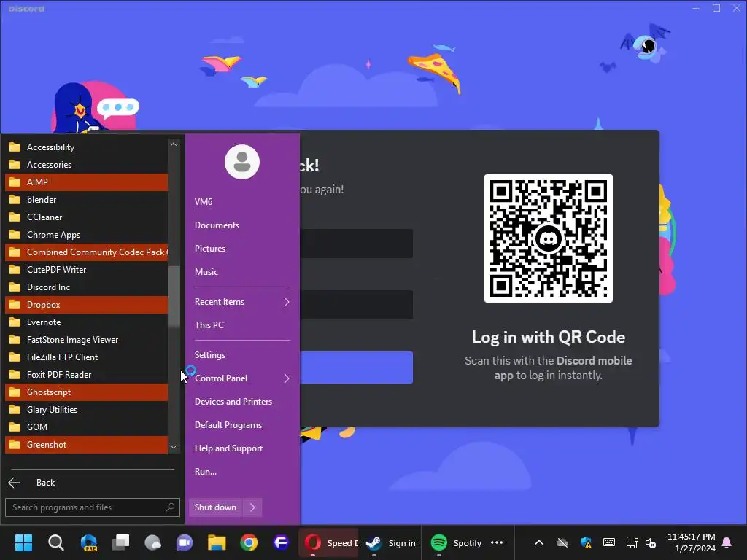Expand the Accessories folder
The width and height of the screenshot is (747, 560).
click(x=86, y=165)
